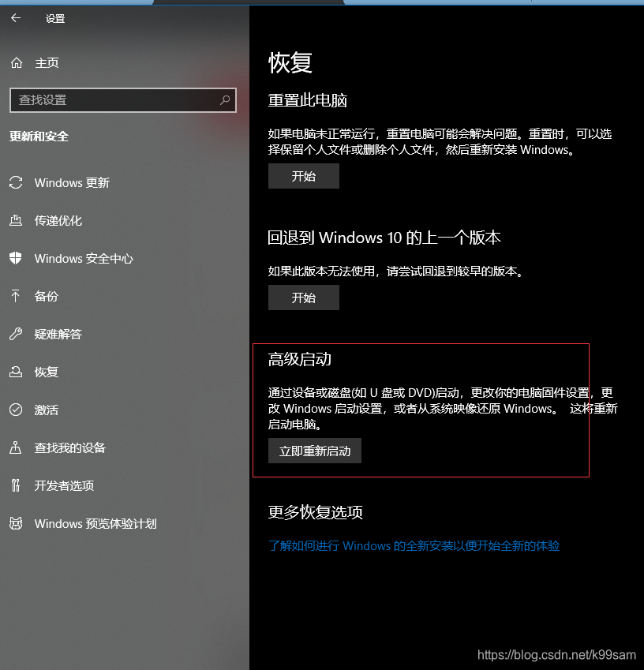This screenshot has height=670, width=644.
Task: Click the Windows 预览体验计划 cat icon
Action: tap(16, 523)
